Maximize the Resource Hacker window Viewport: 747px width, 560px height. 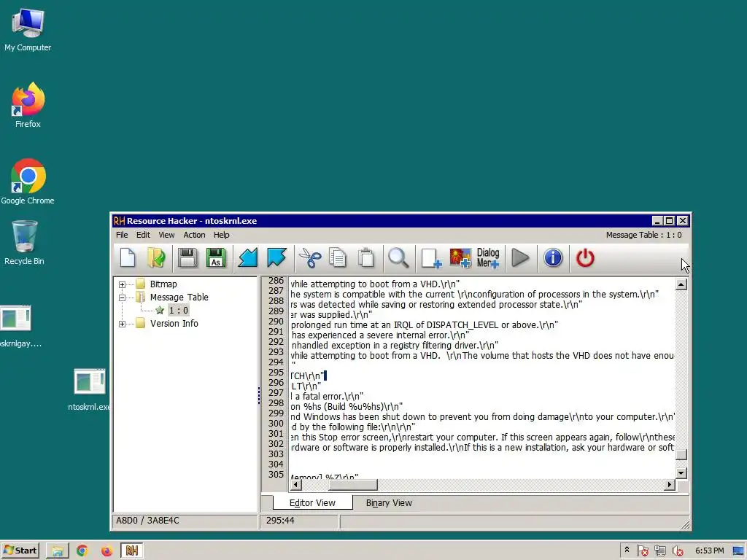tap(670, 220)
